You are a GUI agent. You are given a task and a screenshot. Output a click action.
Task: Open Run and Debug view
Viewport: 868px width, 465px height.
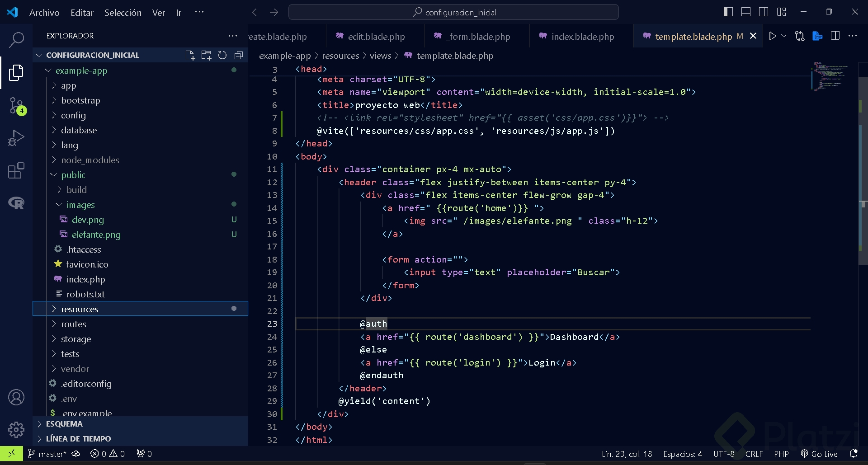(x=16, y=138)
